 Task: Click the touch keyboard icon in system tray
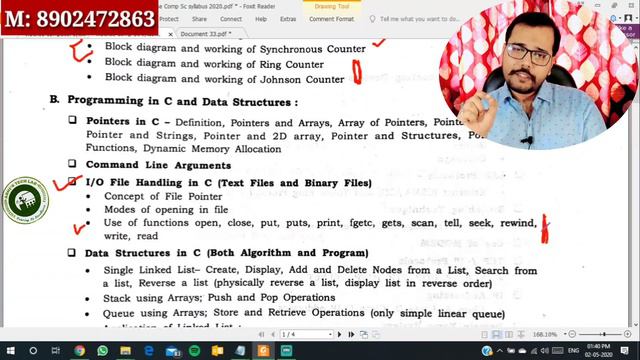(557, 351)
